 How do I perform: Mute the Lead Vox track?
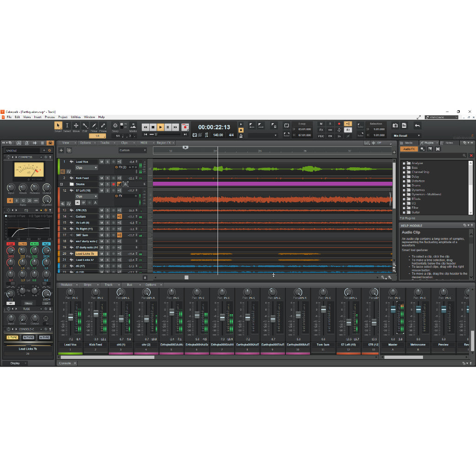102,162
